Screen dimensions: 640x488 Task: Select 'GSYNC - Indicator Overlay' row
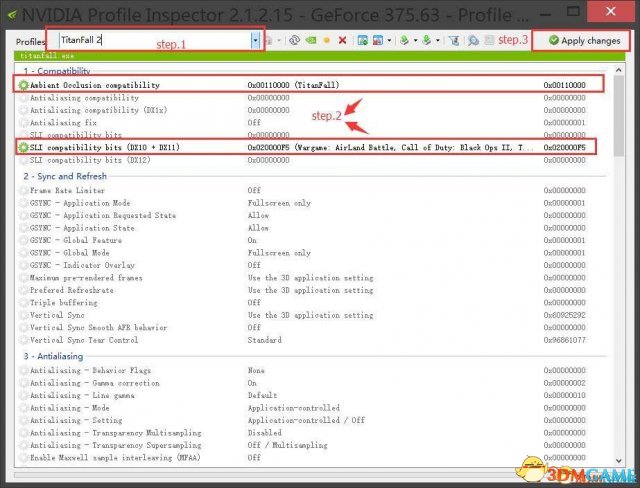pos(313,265)
